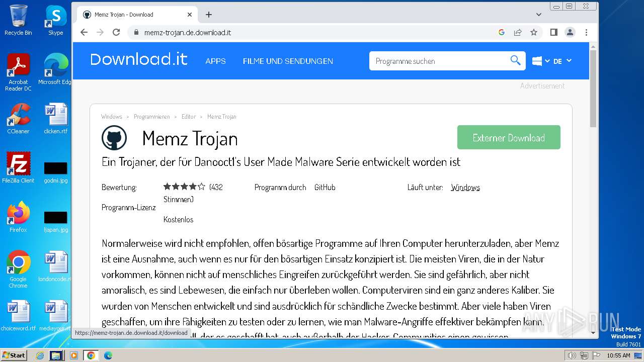Open the Windows Start menu

click(x=14, y=355)
